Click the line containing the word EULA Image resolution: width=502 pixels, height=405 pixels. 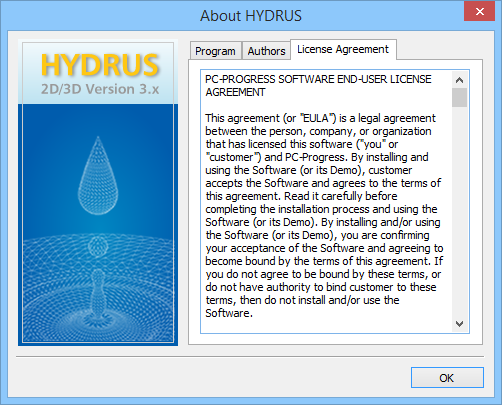click(320, 118)
